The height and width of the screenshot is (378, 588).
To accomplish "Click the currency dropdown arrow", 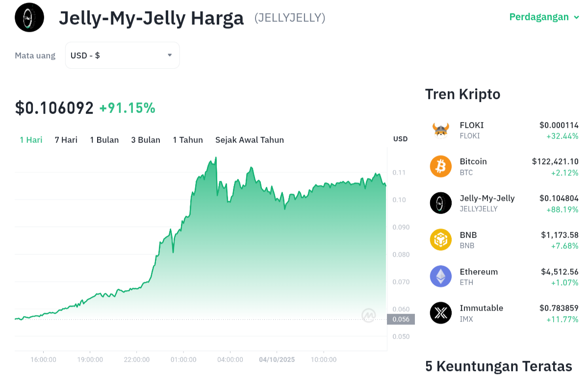I will coord(170,55).
